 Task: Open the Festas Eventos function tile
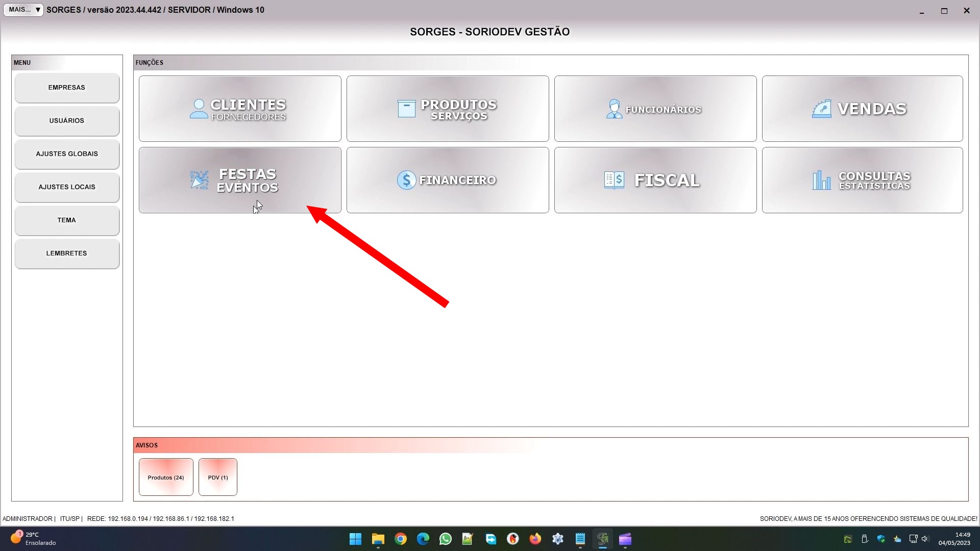(240, 180)
